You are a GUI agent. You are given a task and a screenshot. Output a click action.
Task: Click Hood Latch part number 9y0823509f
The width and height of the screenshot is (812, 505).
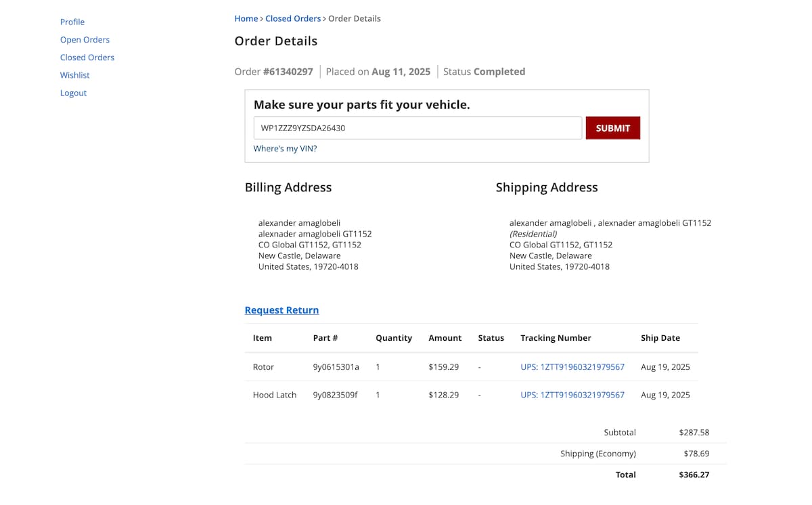335,395
